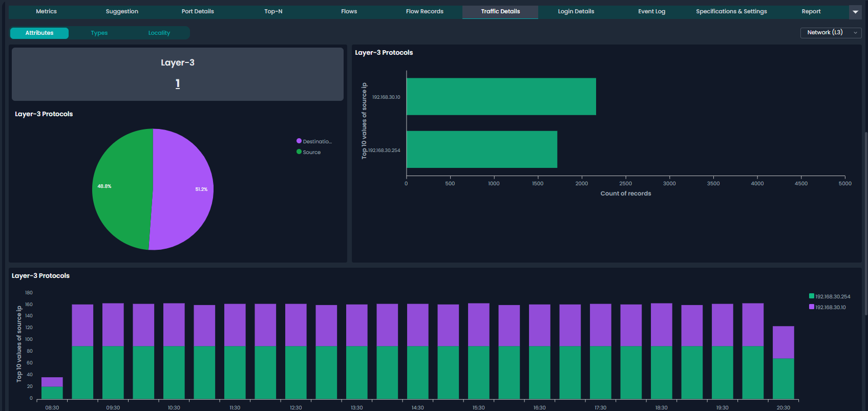Screen dimensions: 868x411
Task: Click the green 192.168.30.254 legend swatch
Action: [x=811, y=296]
